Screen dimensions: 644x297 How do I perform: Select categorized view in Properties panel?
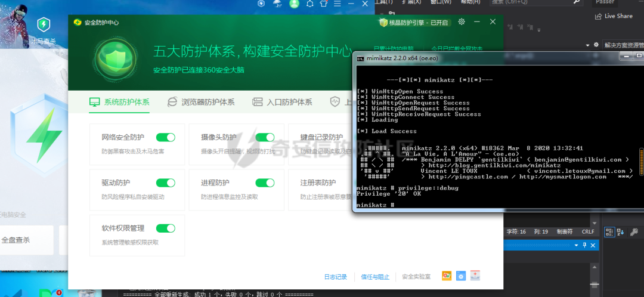(609, 232)
